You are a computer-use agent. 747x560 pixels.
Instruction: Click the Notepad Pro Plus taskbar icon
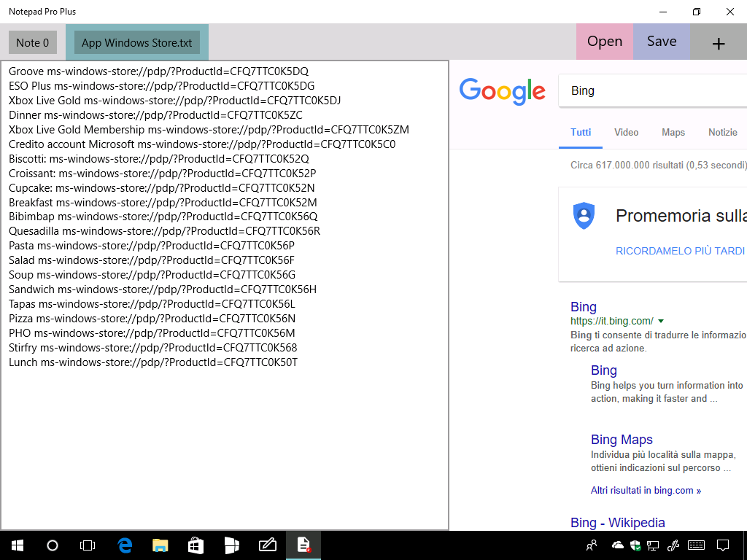(303, 545)
